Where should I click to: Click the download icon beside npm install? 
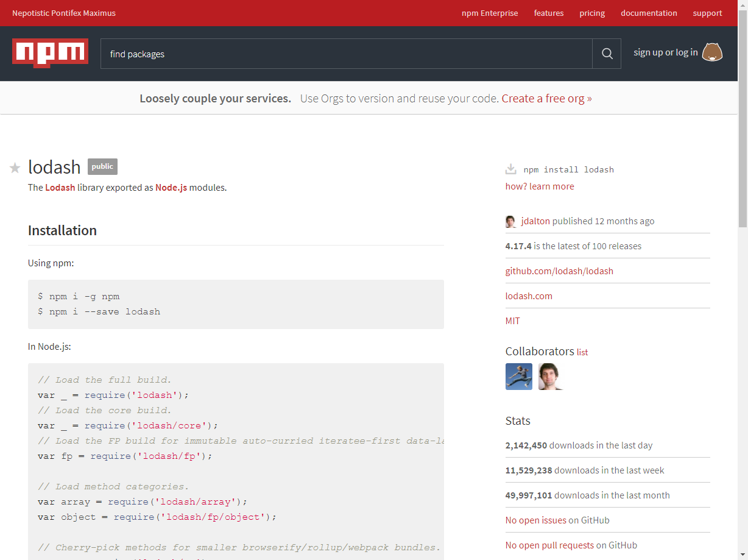point(511,169)
